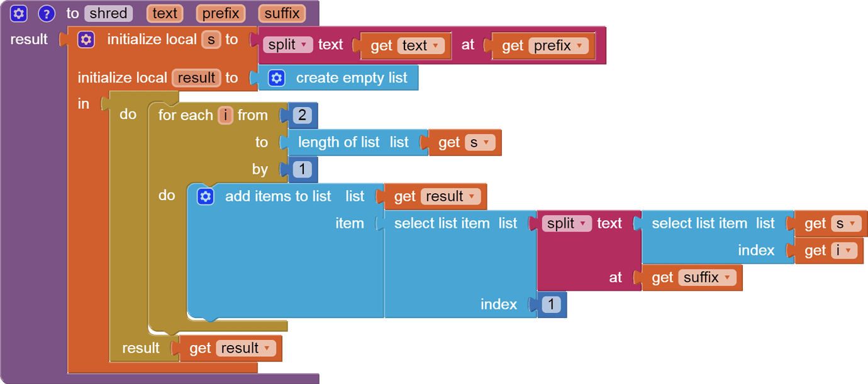The width and height of the screenshot is (868, 384).
Task: Click the number 2 loop start field
Action: point(301,115)
